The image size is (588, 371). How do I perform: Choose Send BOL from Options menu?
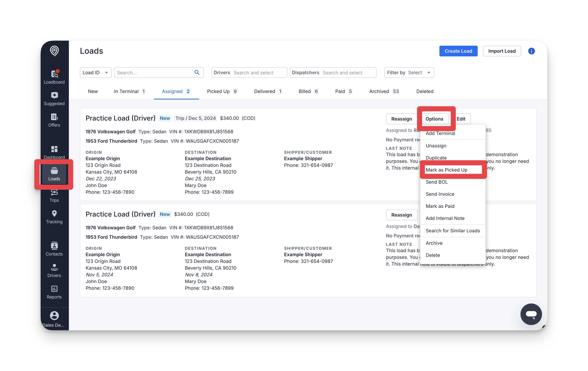click(453, 182)
